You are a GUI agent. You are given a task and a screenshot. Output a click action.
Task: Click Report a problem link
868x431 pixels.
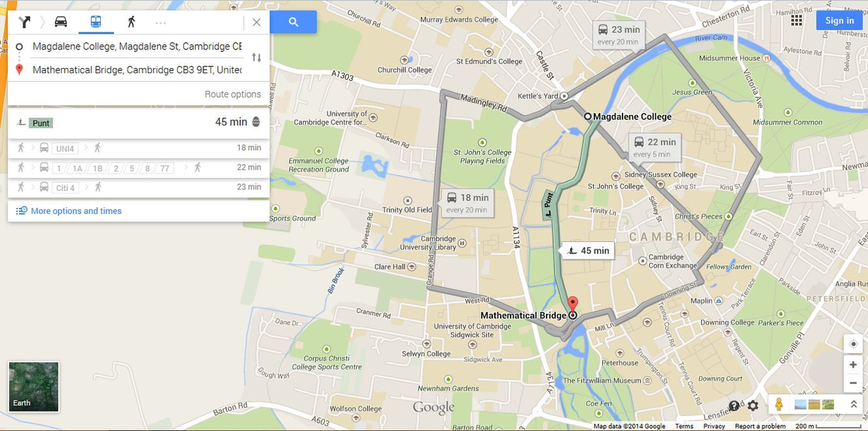[x=760, y=426]
